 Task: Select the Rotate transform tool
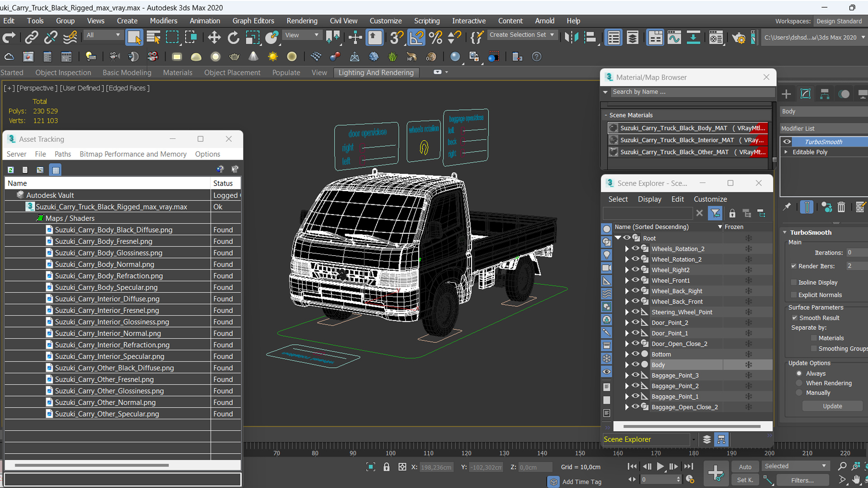click(233, 38)
